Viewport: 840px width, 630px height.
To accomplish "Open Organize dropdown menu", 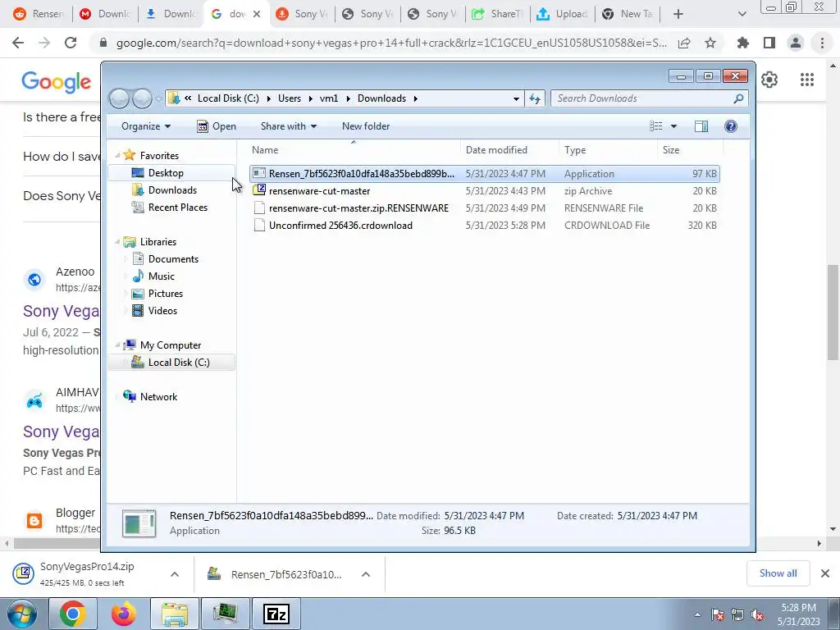I will (x=146, y=126).
